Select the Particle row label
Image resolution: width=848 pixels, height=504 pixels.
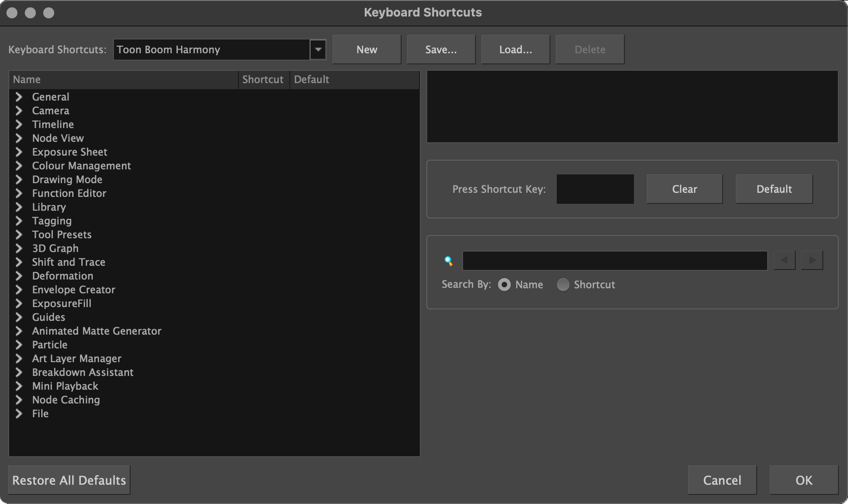50,345
